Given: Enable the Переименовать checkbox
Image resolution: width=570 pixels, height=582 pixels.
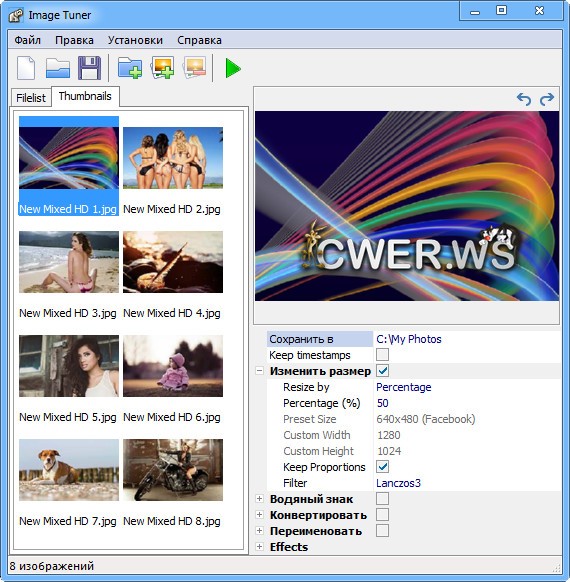Looking at the screenshot, I should tap(382, 531).
